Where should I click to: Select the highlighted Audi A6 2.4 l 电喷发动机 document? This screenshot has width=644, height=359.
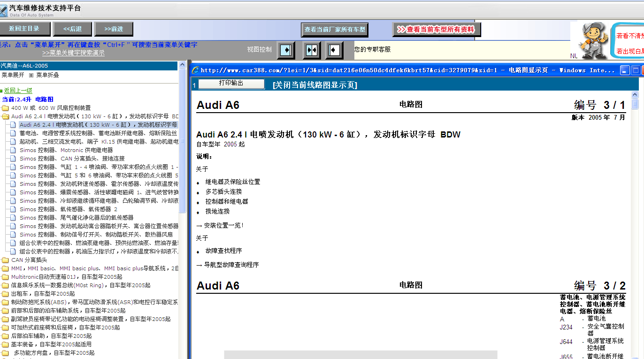tap(99, 125)
